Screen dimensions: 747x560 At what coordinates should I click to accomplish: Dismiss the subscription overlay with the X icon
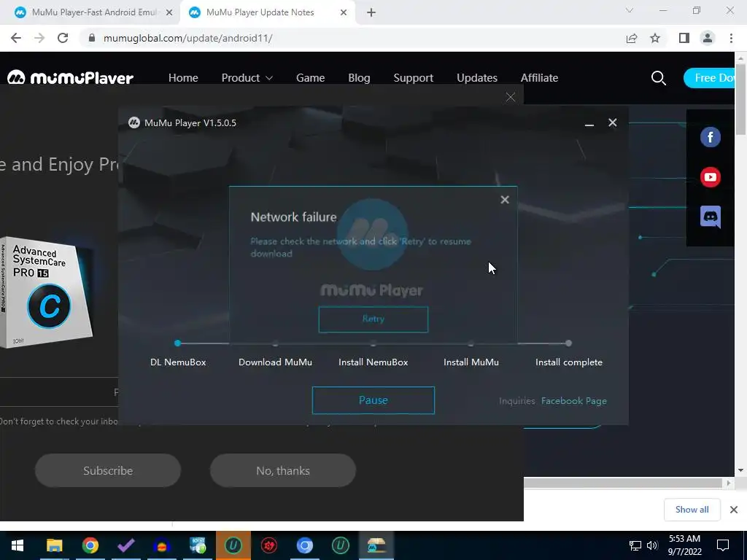[510, 97]
